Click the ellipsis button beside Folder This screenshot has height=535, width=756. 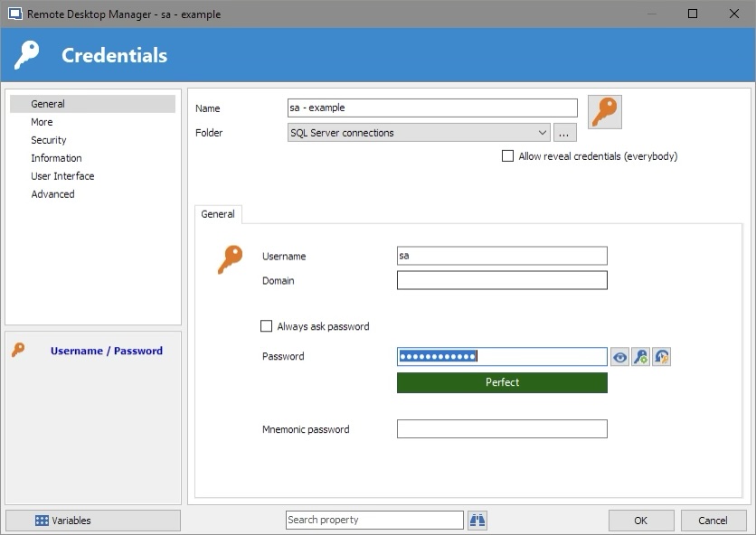(x=564, y=133)
